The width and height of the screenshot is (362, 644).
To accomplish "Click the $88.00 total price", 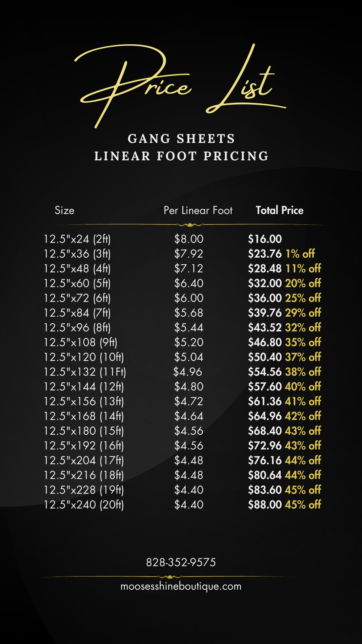I will point(265,505).
